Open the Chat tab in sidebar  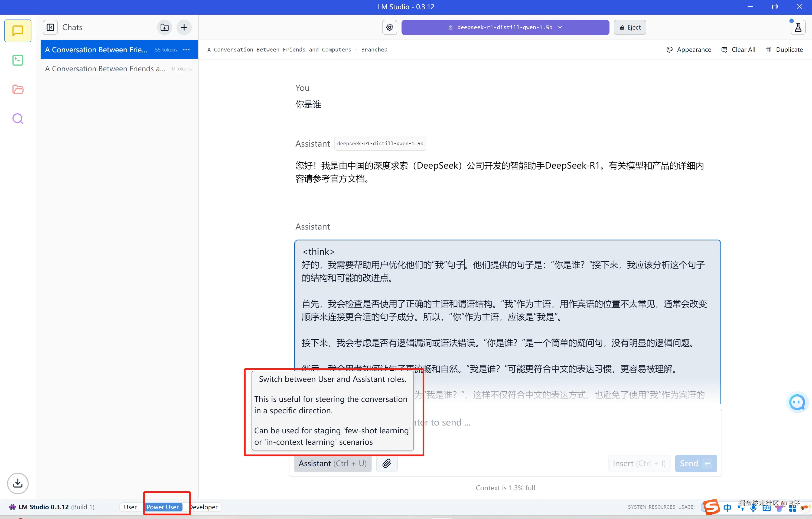18,31
